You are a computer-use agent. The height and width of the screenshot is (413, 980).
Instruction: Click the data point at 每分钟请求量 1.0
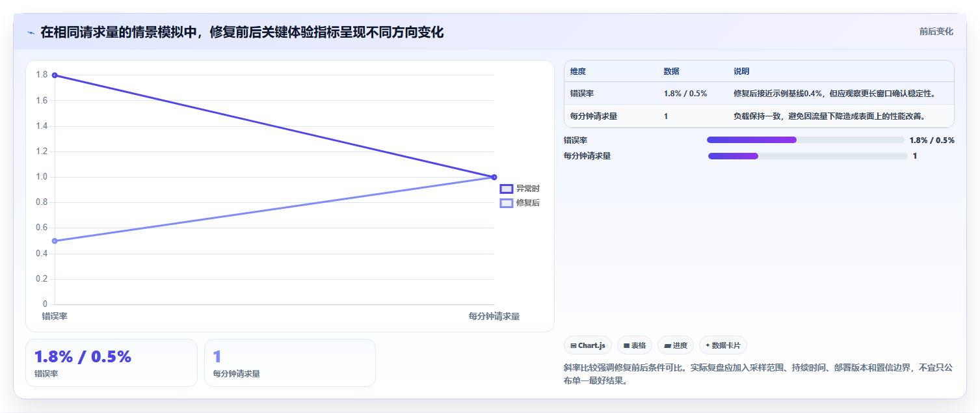[494, 177]
